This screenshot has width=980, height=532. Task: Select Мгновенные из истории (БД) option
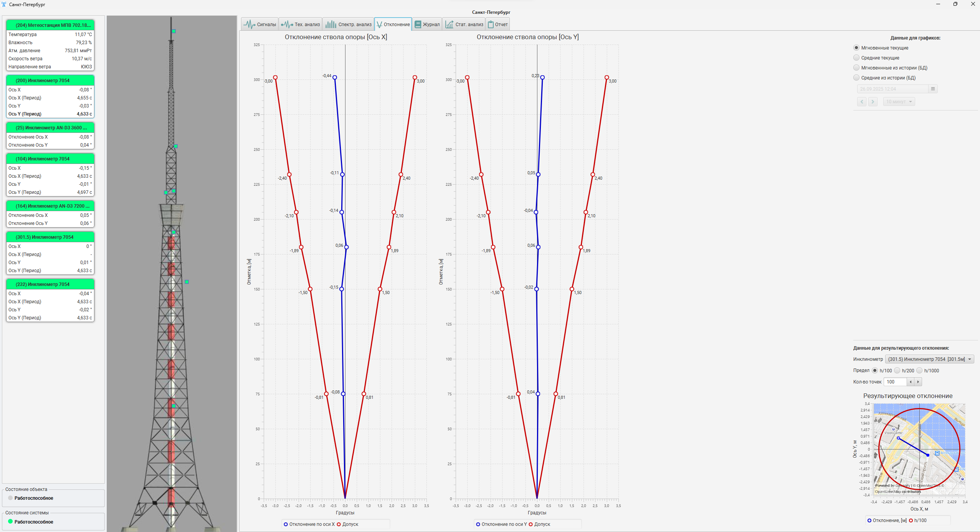(x=856, y=68)
